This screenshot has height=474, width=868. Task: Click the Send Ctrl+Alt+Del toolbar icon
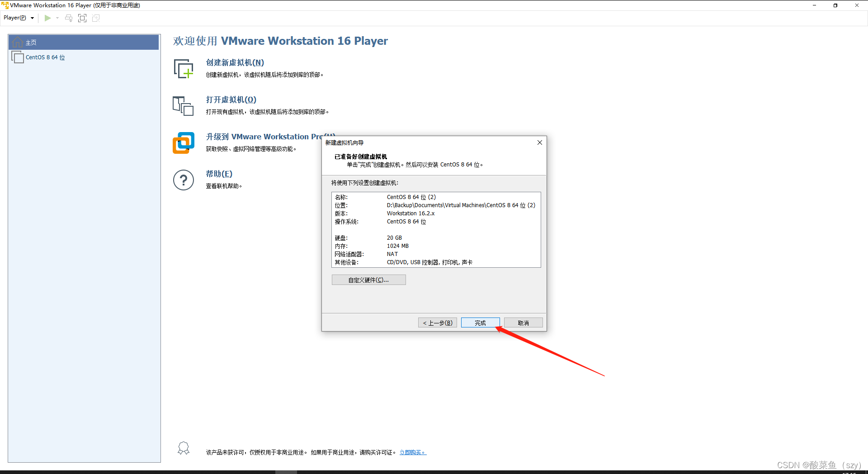[x=69, y=18]
